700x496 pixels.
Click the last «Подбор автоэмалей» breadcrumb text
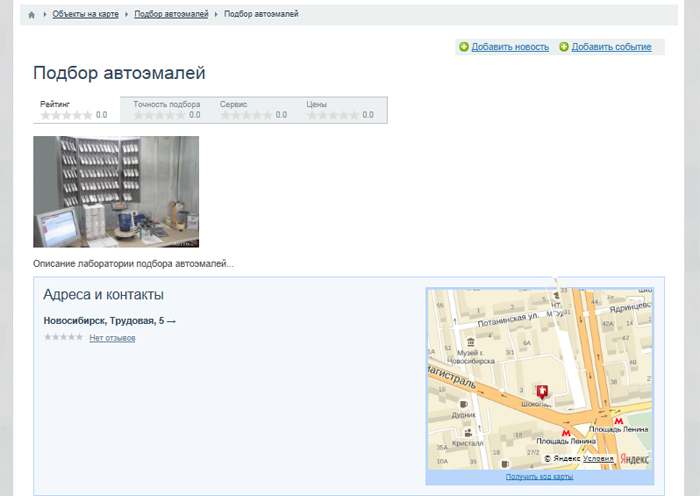click(x=261, y=14)
